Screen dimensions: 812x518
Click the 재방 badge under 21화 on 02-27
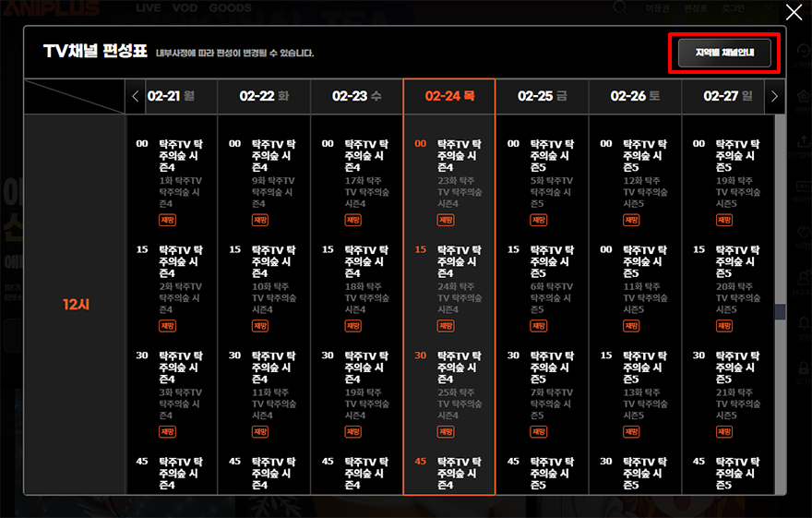pyautogui.click(x=724, y=431)
